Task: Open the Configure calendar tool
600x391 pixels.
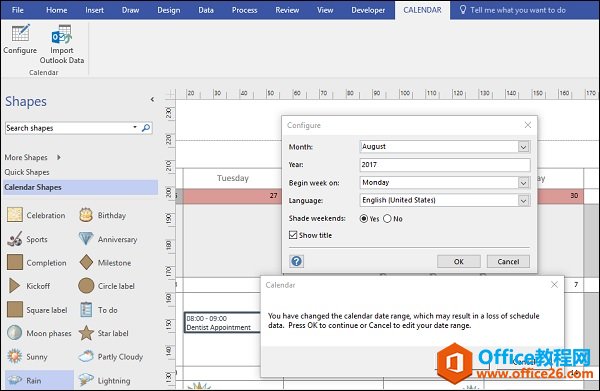Action: click(20, 39)
